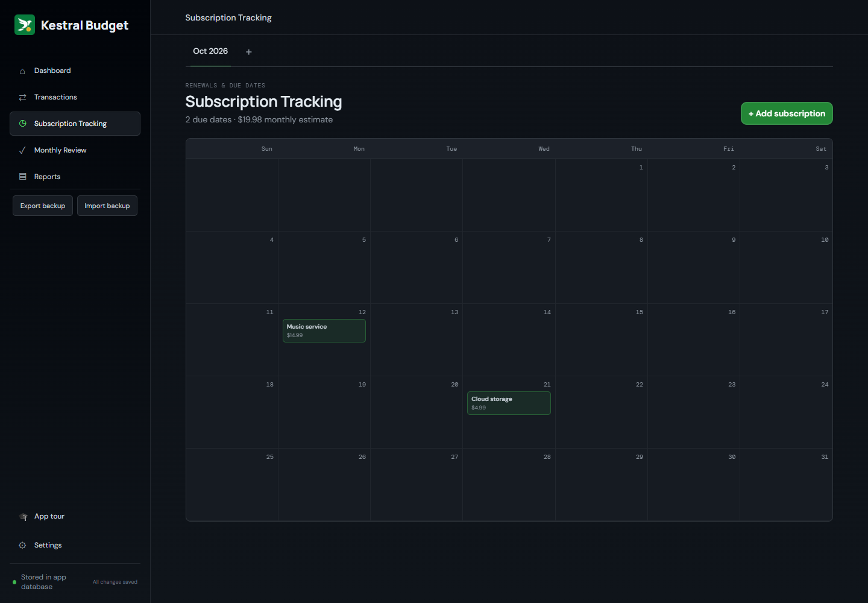
Task: Start the App tour
Action: tap(75, 516)
